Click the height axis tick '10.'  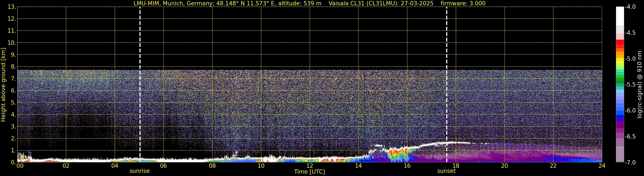(12, 43)
